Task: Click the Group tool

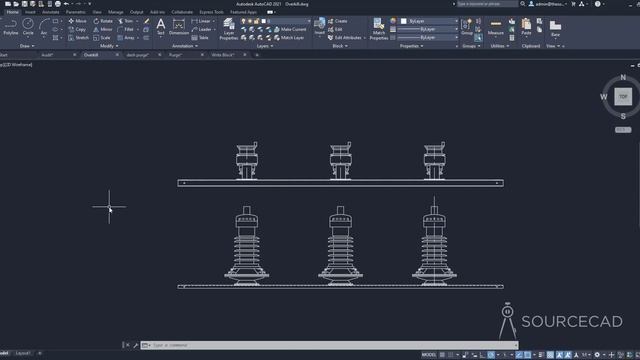Action: click(467, 27)
